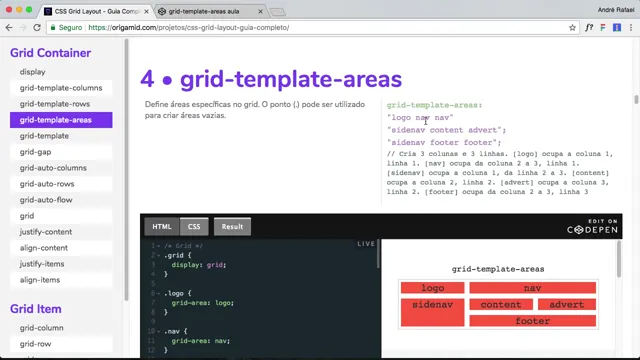This screenshot has width=640, height=360.
Task: Select the grid-gap sidebar item
Action: click(61, 152)
